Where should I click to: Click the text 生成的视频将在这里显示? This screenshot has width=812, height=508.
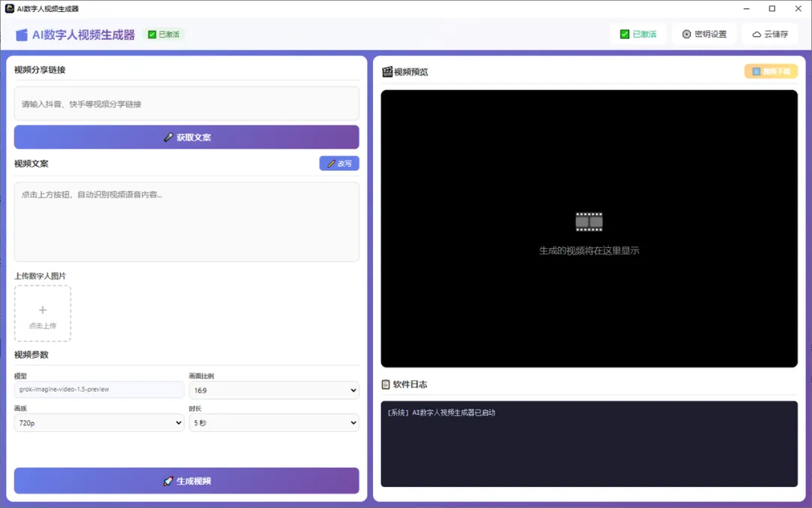tap(589, 251)
